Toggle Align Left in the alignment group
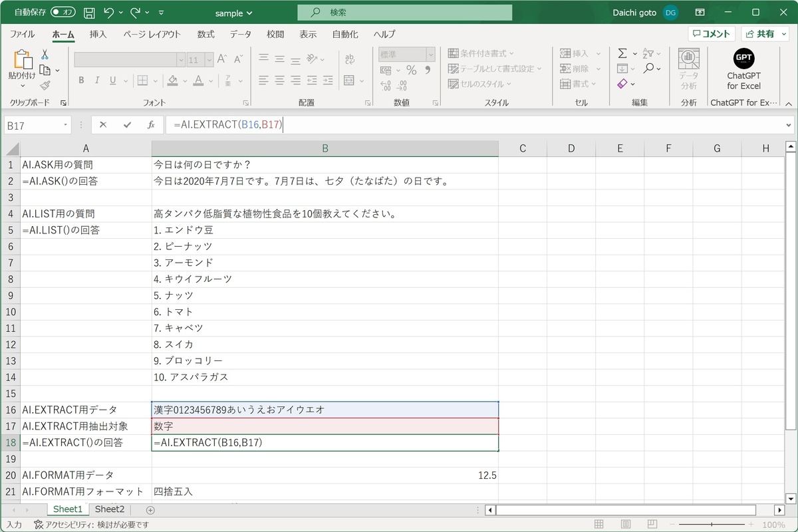798x532 pixels. (x=263, y=80)
